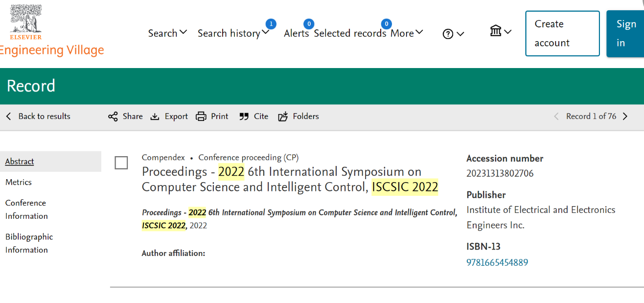
Task: Click the Record 1 of 76 text
Action: (591, 116)
